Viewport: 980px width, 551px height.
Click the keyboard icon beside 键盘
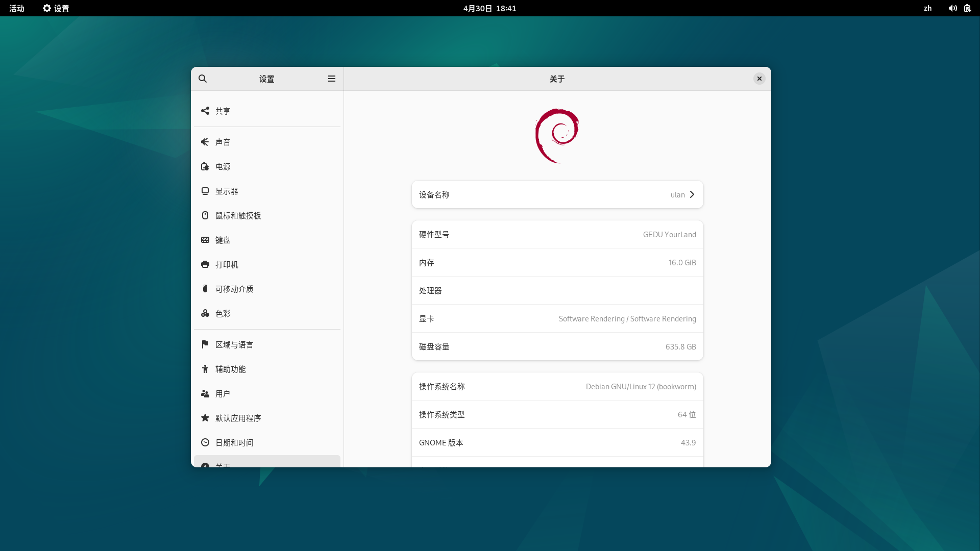(205, 240)
